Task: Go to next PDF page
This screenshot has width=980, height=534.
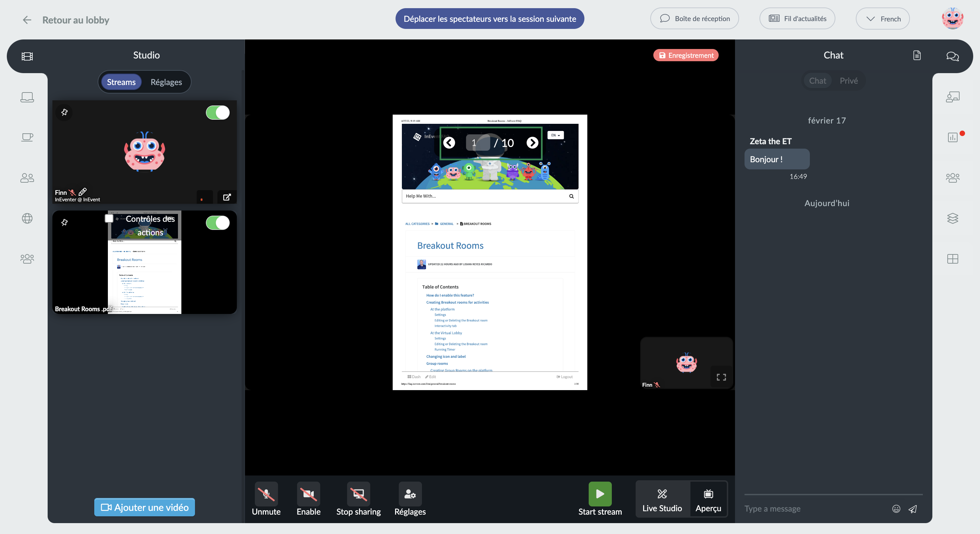Action: pos(532,143)
